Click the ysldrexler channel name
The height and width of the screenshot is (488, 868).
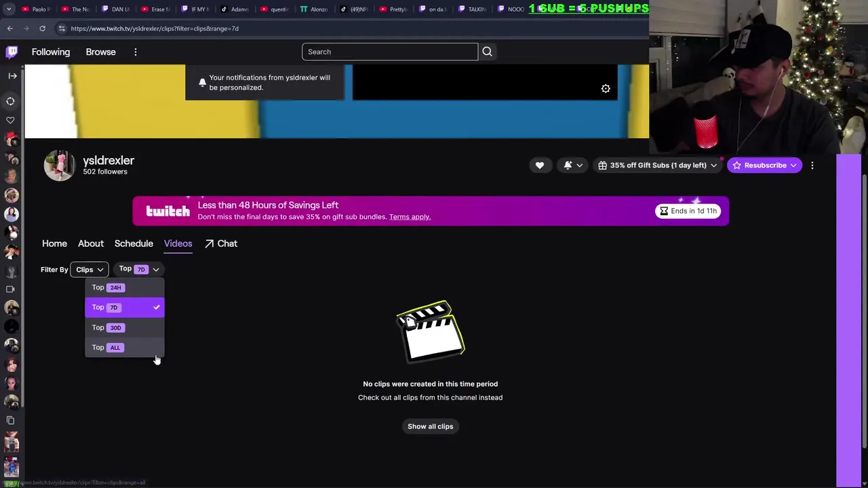coord(108,161)
